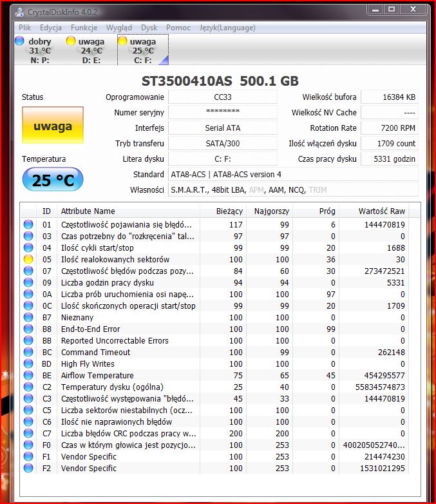This screenshot has width=436, height=504.
Task: Click the status icon for High Fly Writes
Action: coord(28,363)
